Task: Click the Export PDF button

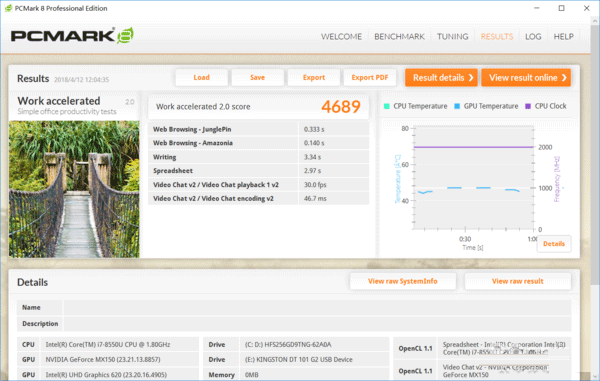Action: coord(370,78)
